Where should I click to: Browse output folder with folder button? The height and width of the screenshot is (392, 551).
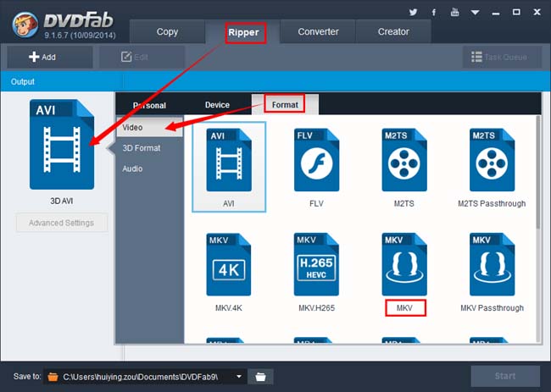260,377
